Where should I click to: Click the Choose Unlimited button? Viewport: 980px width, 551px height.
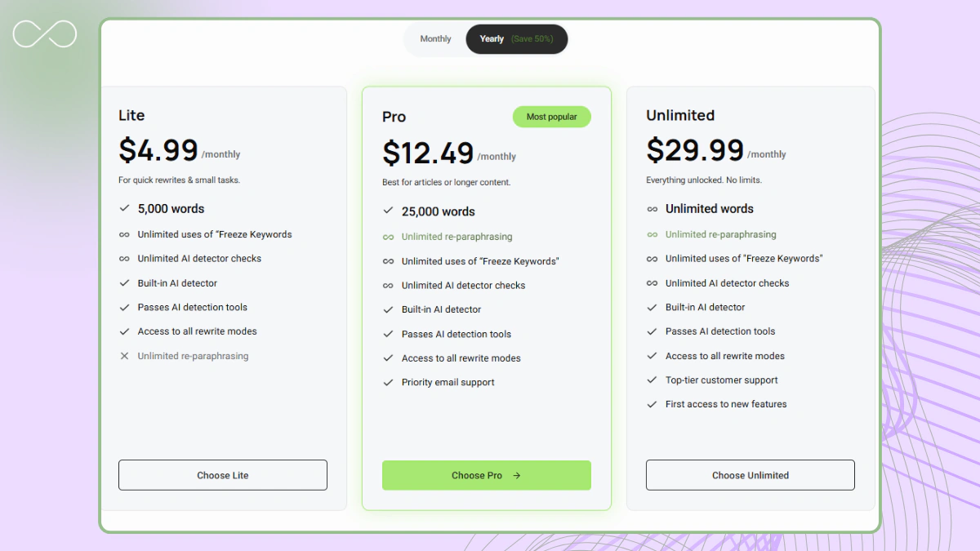pyautogui.click(x=750, y=475)
